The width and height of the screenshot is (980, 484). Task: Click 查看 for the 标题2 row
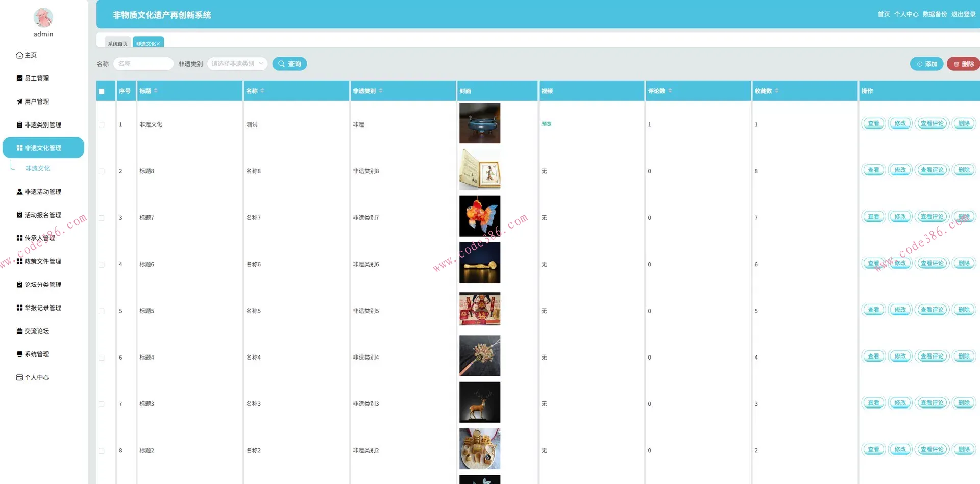874,449
